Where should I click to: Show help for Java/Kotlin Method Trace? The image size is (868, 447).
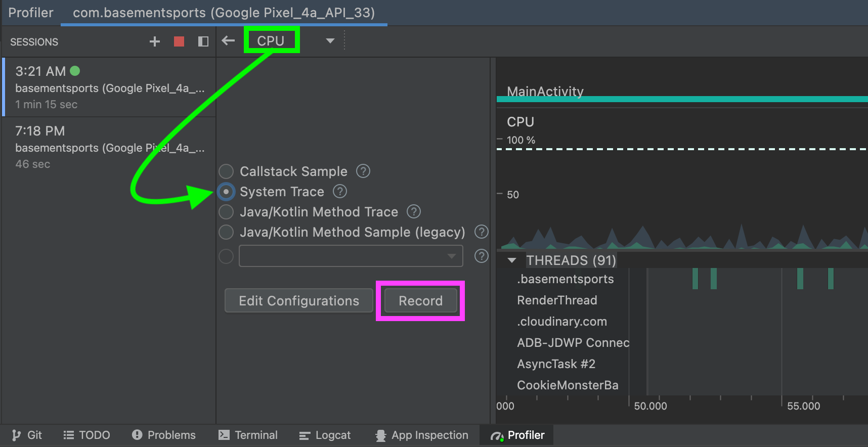(414, 212)
